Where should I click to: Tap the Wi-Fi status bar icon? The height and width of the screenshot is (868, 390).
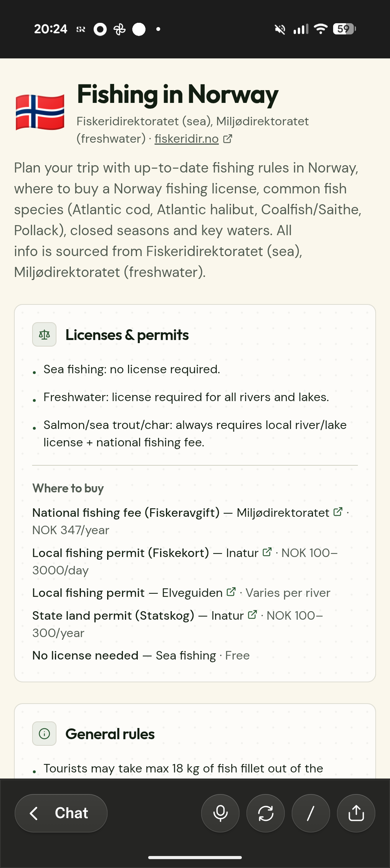pos(321,29)
